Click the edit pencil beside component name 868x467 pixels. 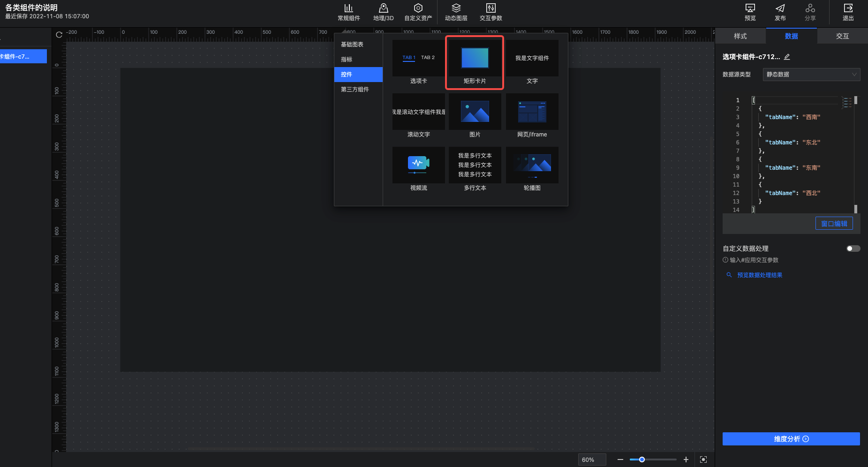click(x=787, y=57)
